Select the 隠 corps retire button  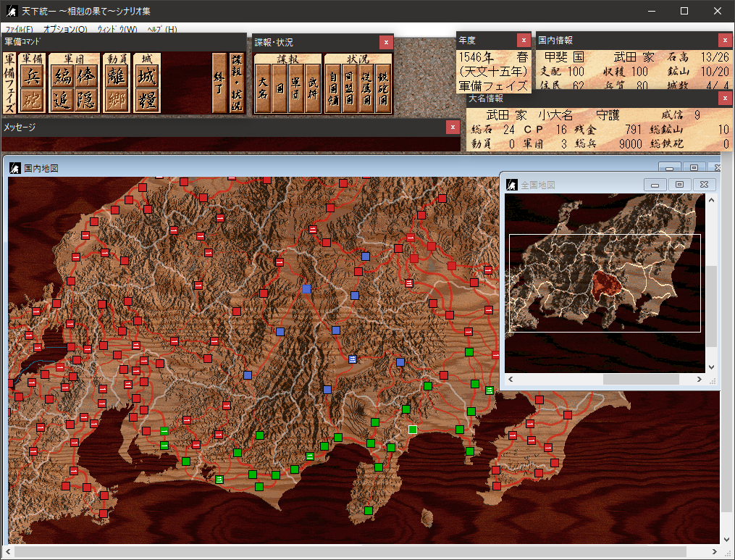pos(85,99)
